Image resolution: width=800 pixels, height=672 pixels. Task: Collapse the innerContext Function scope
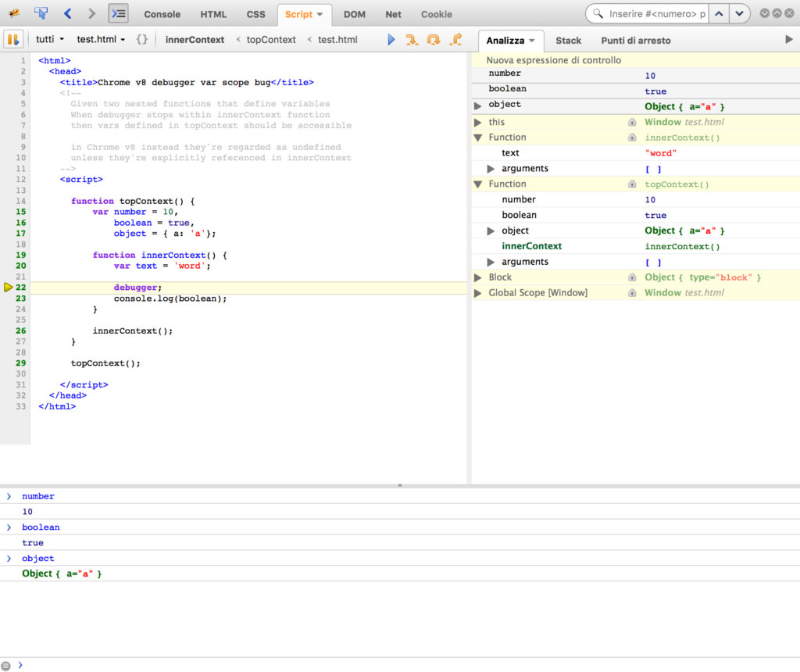coord(477,138)
